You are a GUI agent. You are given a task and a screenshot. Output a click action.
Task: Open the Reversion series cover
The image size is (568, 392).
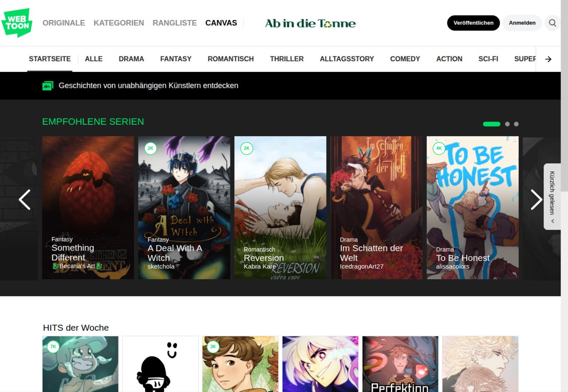(280, 207)
